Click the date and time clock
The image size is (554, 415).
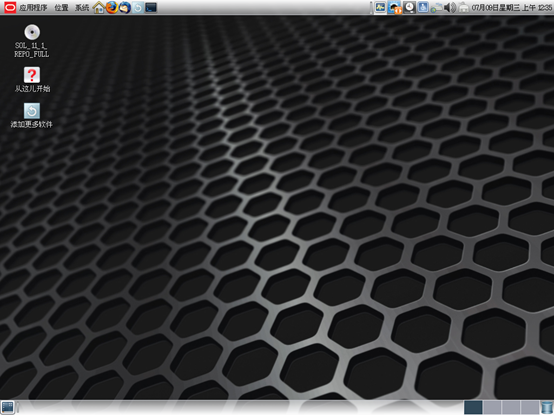pos(511,7)
